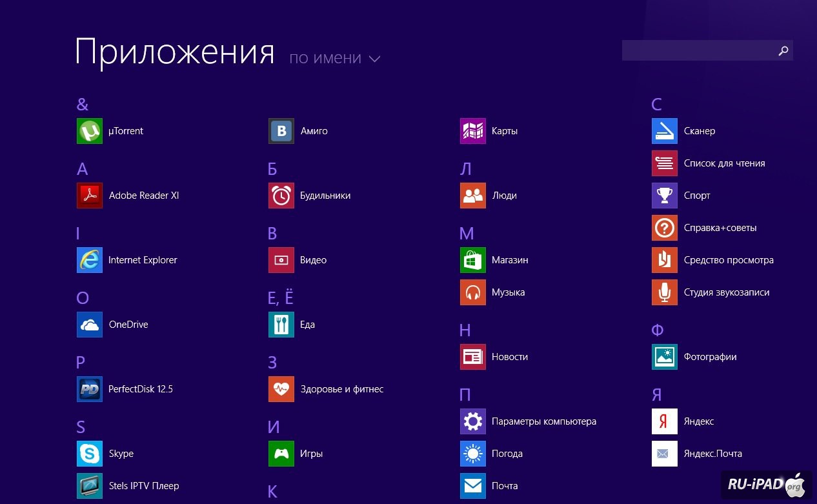817x504 pixels.
Task: Expand the 'по имени' sort dropdown
Action: click(335, 58)
